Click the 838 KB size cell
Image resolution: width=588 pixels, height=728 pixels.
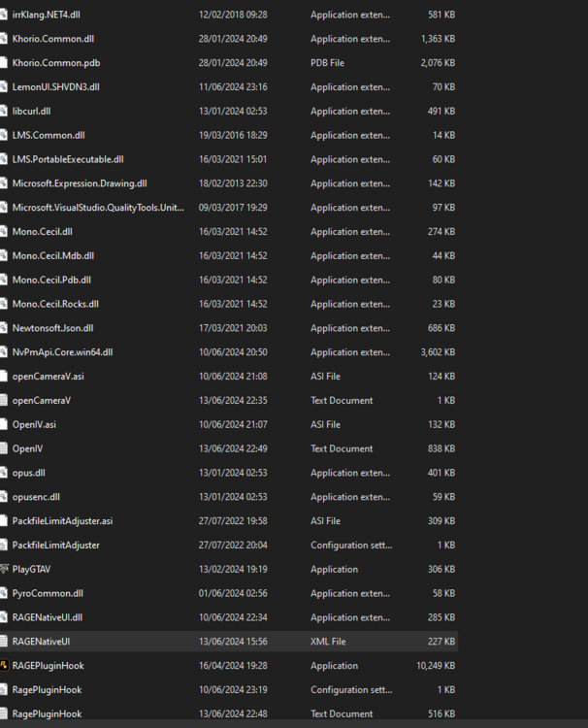(441, 449)
